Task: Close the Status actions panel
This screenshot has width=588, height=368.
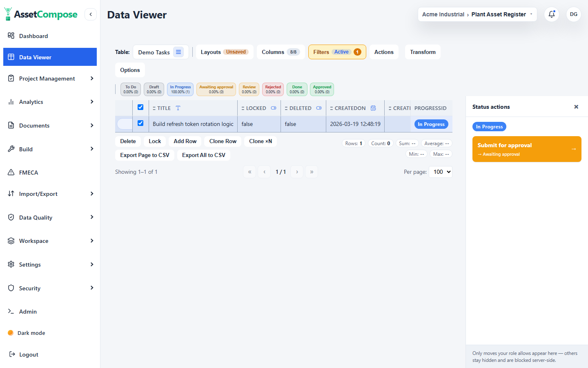Action: [x=576, y=107]
